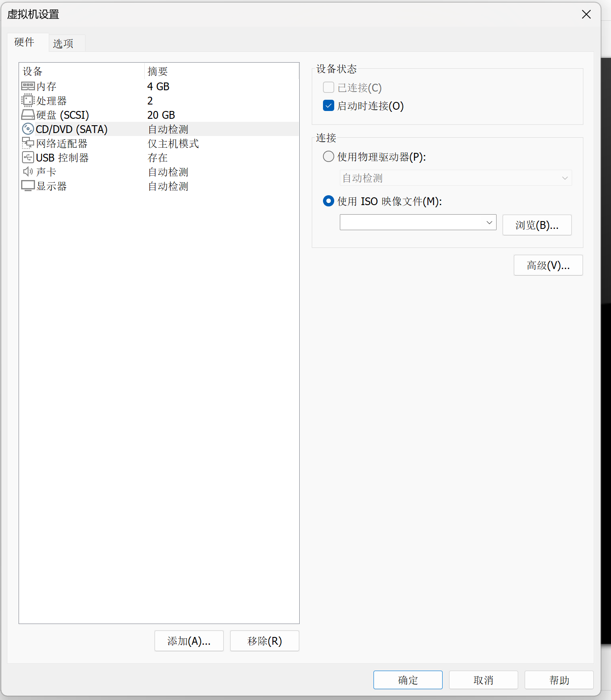Click the display (显示器) monitor icon
611x700 pixels.
click(28, 186)
